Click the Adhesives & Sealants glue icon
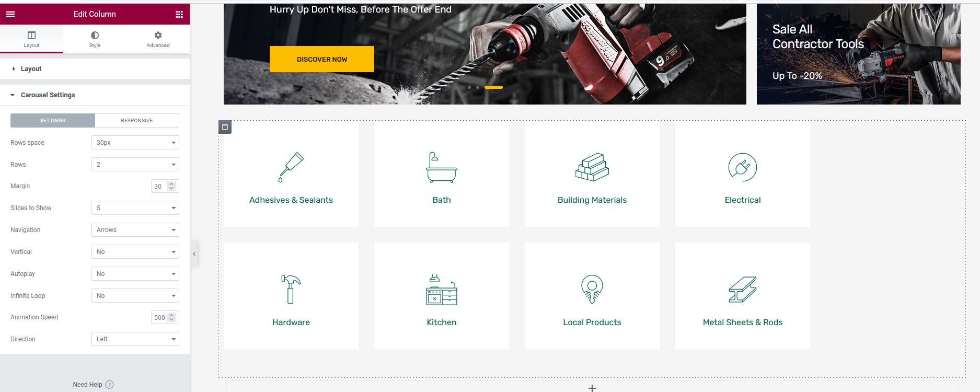980x392 pixels. (x=291, y=167)
